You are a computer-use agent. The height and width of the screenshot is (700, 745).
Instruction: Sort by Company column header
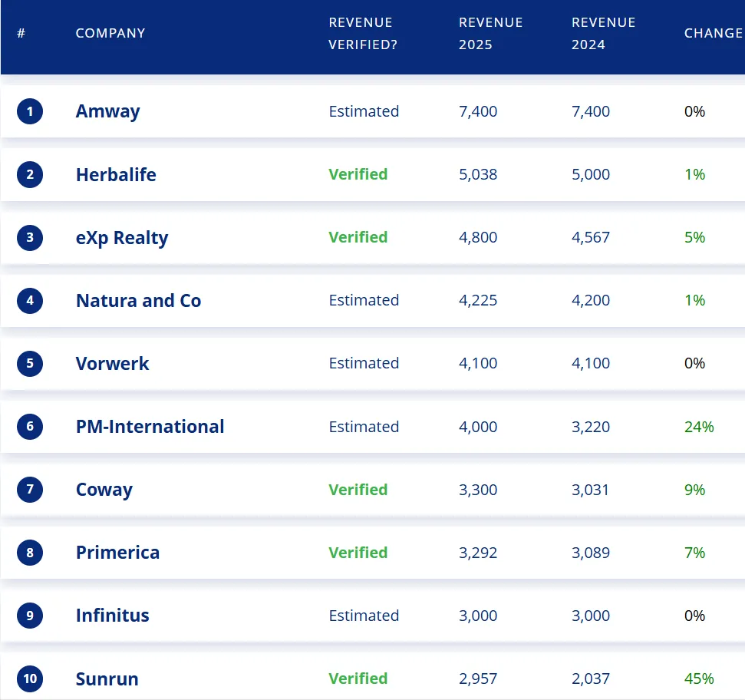click(110, 33)
